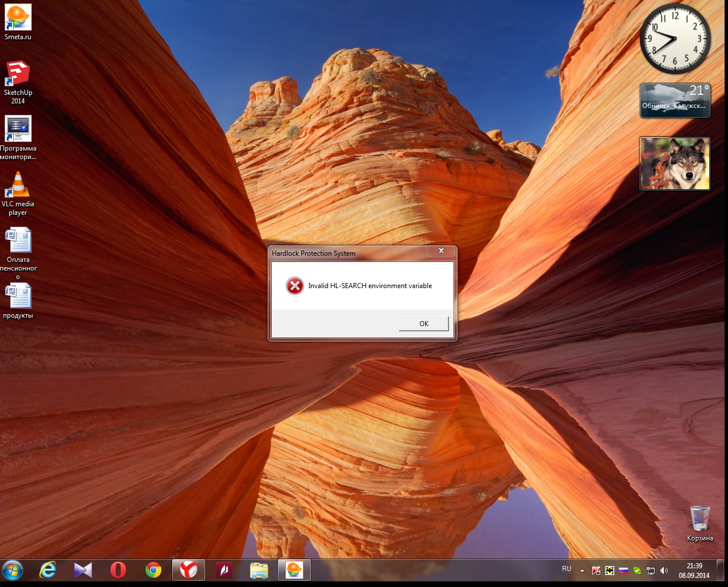Open the Windows Start menu
This screenshot has width=728, height=587.
point(13,569)
